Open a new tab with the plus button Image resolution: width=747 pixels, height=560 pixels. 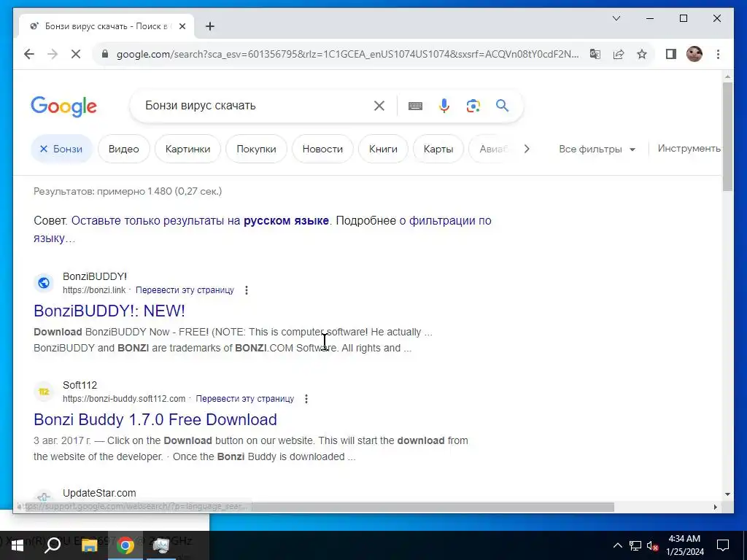(x=209, y=26)
